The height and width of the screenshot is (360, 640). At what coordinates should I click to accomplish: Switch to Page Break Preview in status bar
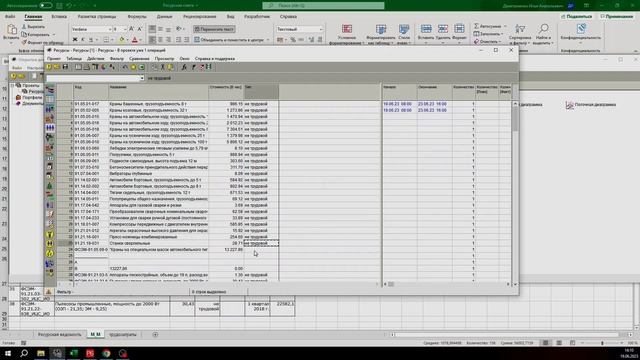[x=572, y=343]
